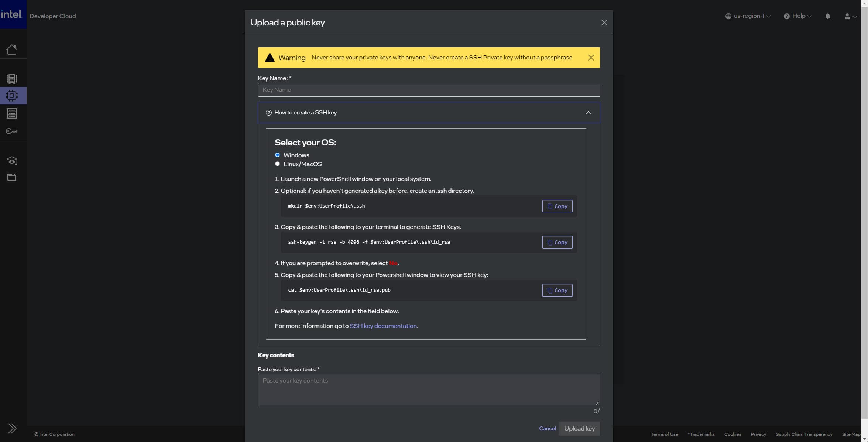Open the Help dropdown menu
This screenshot has width=868, height=442.
pyautogui.click(x=797, y=16)
